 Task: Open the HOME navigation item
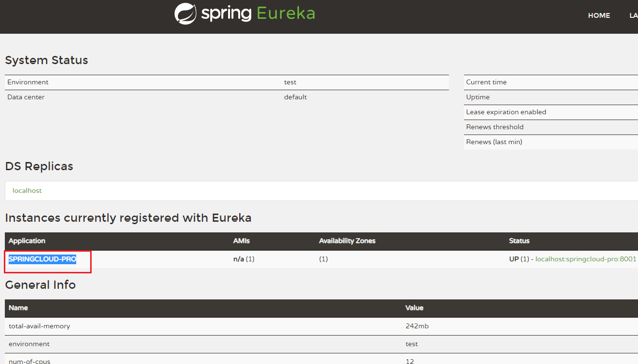[599, 15]
